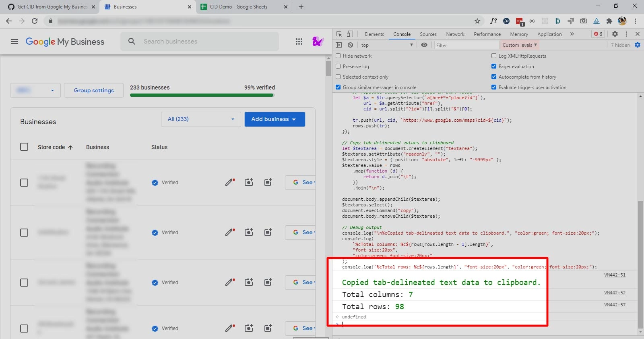Enable Log XMLHttpRequests checkbox
644x339 pixels.
point(494,56)
